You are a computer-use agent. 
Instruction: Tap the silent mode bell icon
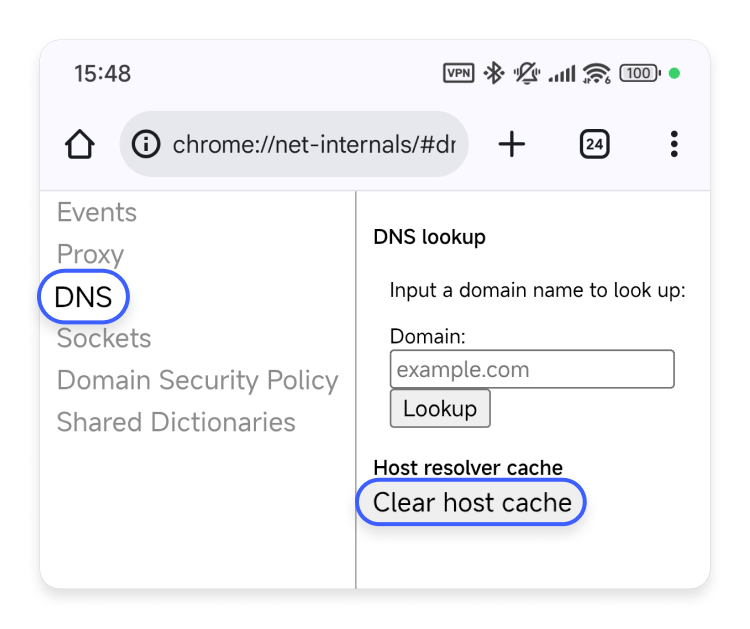(x=525, y=73)
